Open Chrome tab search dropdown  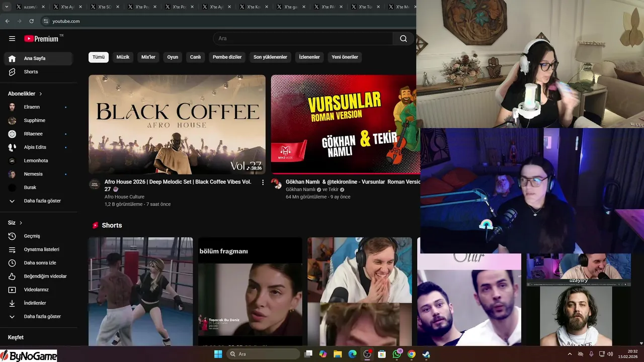(x=7, y=7)
